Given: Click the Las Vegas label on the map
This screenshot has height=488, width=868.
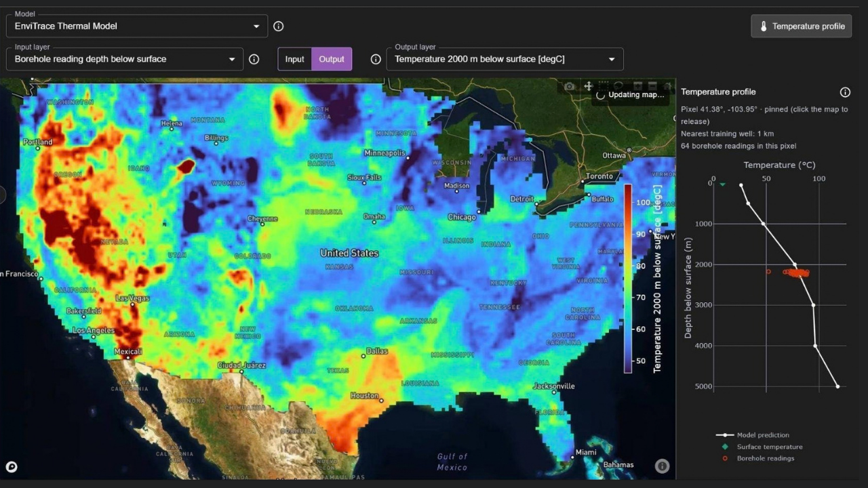Looking at the screenshot, I should 133,298.
